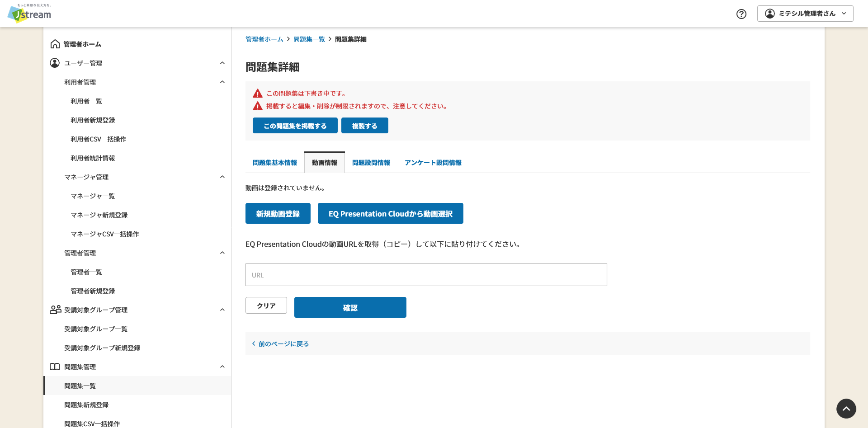The image size is (868, 428).
Task: Open 問題集CSV一括操作 in sidebar
Action: click(92, 423)
